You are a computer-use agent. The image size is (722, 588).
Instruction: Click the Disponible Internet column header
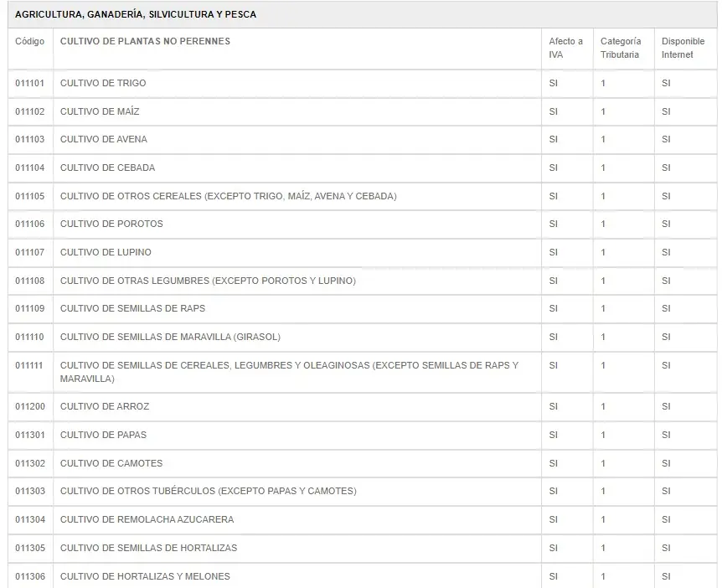[683, 48]
